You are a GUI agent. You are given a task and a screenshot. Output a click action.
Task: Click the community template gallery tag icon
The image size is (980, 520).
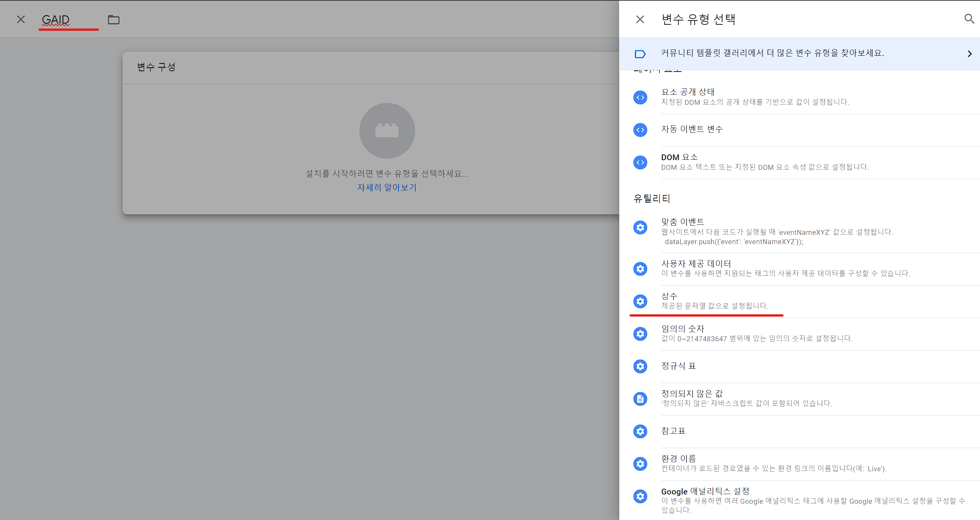tap(640, 54)
